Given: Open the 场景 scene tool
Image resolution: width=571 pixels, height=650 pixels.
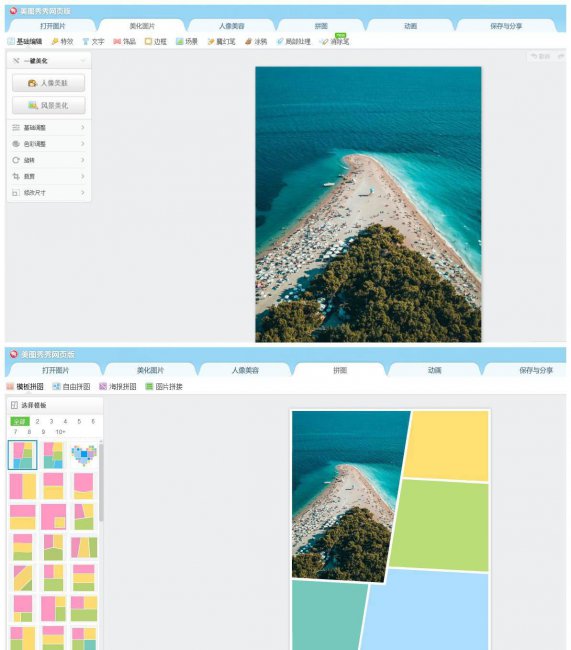Looking at the screenshot, I should tap(187, 41).
